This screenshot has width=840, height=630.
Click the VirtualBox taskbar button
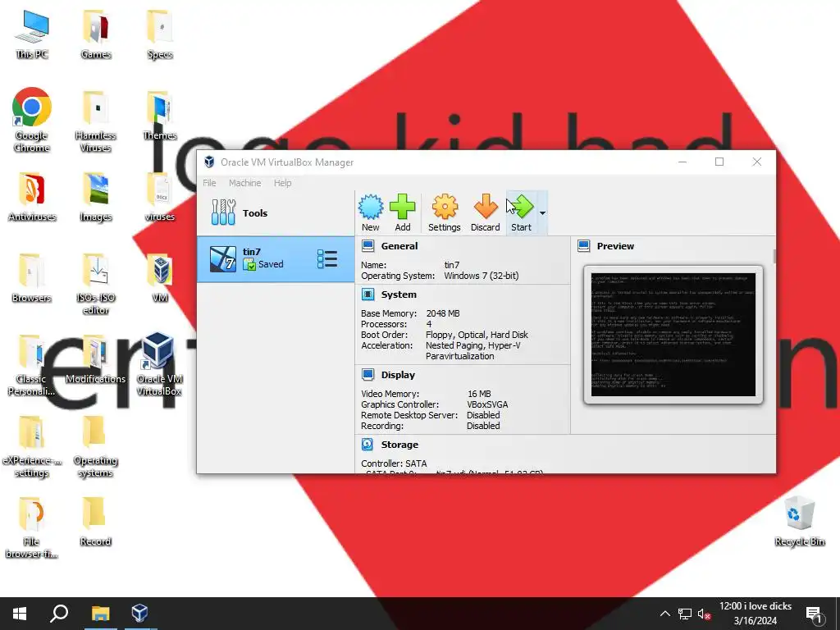139,614
